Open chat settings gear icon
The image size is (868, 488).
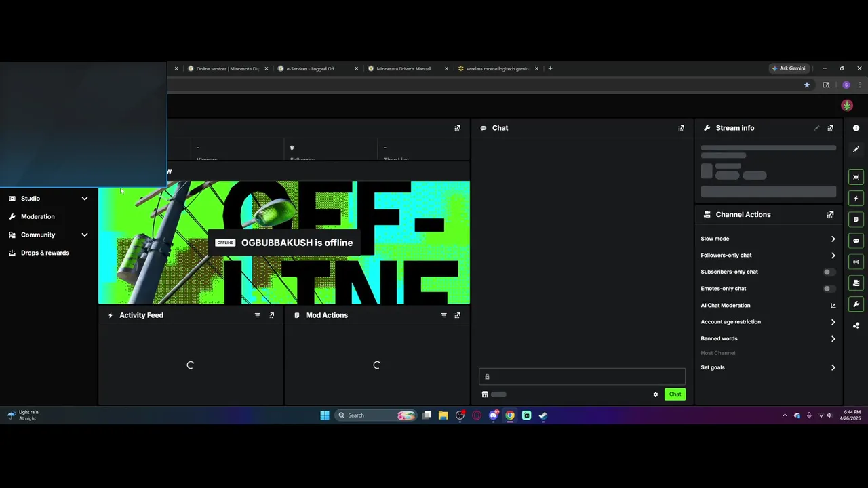656,394
